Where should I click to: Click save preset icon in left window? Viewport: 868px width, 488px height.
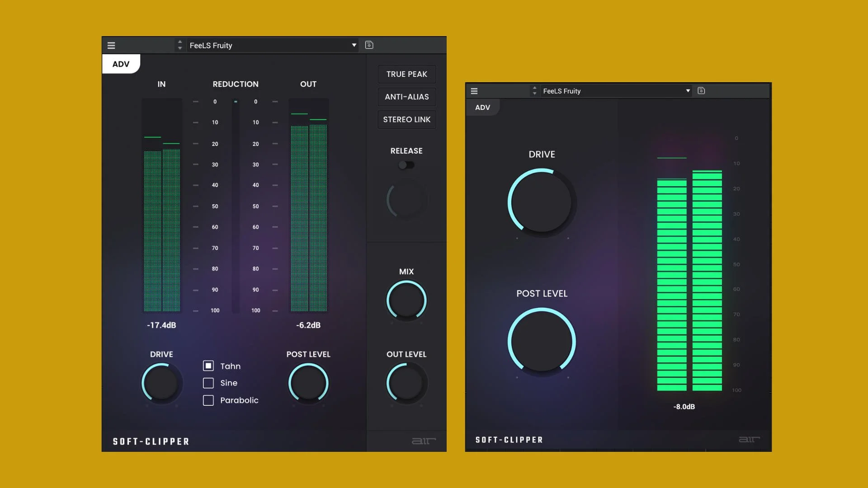click(x=369, y=45)
